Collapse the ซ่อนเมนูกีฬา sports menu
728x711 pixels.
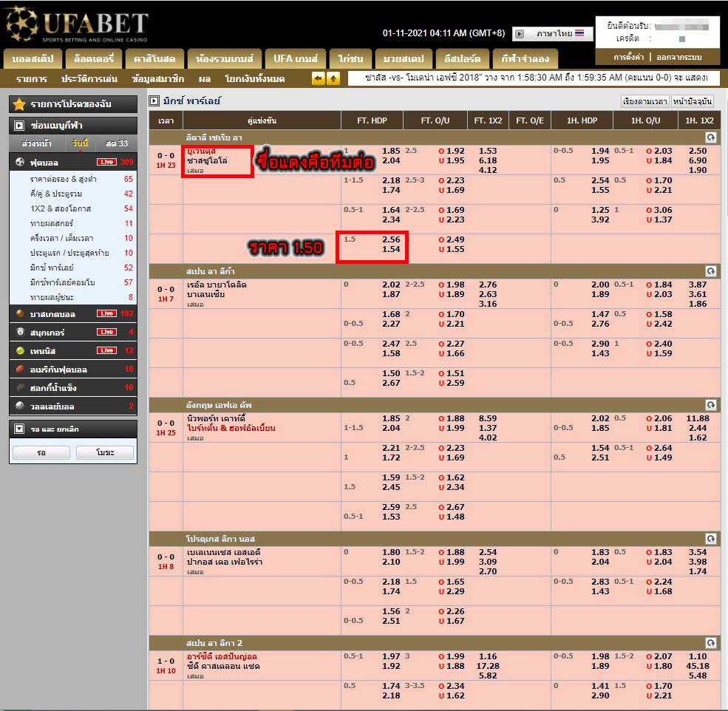tap(19, 126)
